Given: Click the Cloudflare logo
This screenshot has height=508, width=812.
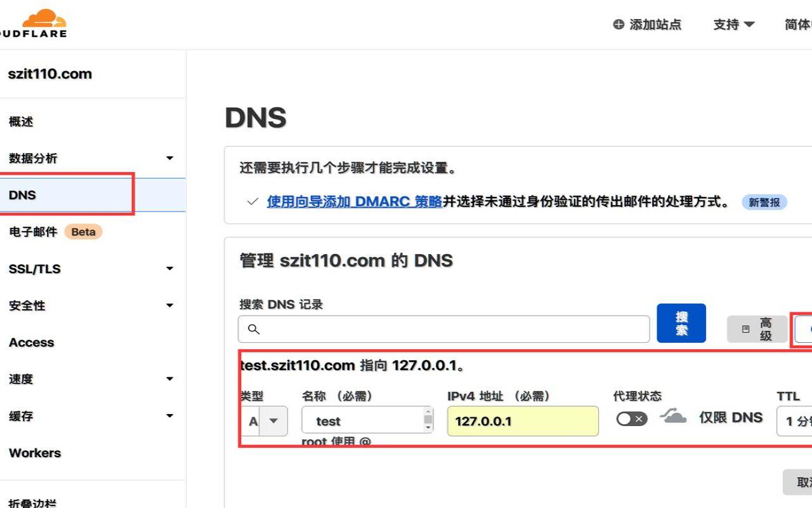Looking at the screenshot, I should (33, 23).
